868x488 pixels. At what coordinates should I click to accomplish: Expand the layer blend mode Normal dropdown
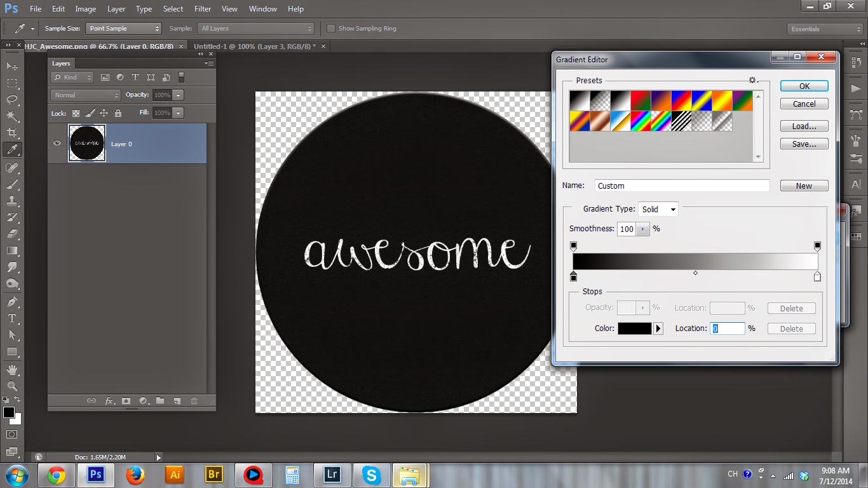(85, 95)
